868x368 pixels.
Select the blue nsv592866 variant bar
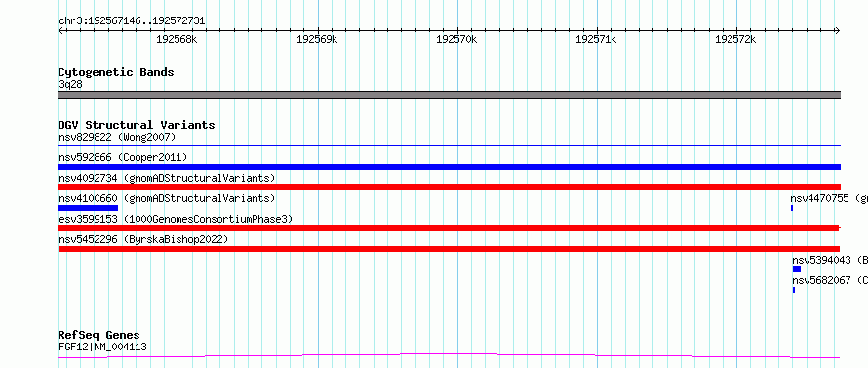point(449,167)
